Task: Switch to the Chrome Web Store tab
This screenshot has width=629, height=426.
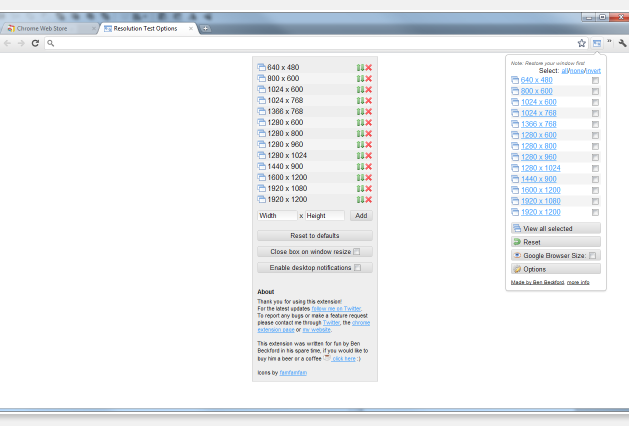Action: tap(51, 28)
